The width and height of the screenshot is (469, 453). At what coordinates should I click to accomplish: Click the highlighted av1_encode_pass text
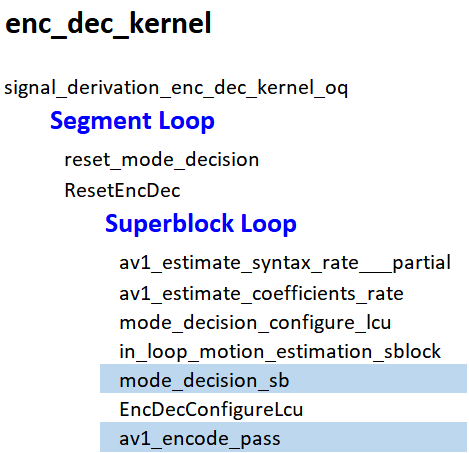(x=200, y=439)
